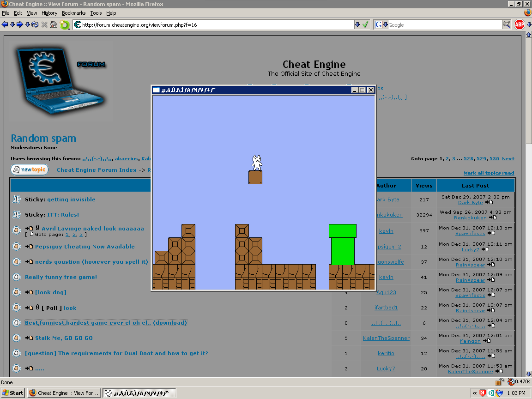Open topic Avril Lavinge naked look noaaaaa
532x399 pixels.
[x=93, y=228]
